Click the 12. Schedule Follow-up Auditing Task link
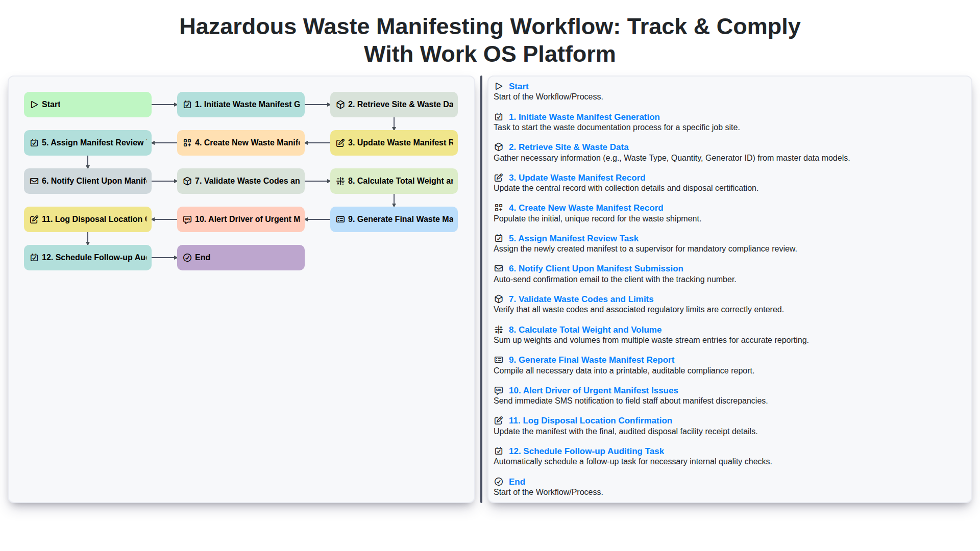This screenshot has height=551, width=980. point(586,451)
